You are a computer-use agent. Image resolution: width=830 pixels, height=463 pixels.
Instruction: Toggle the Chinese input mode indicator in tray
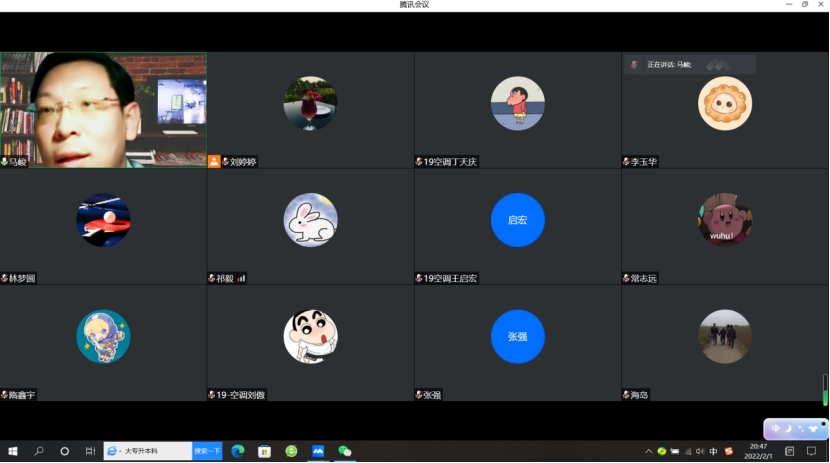point(713,451)
